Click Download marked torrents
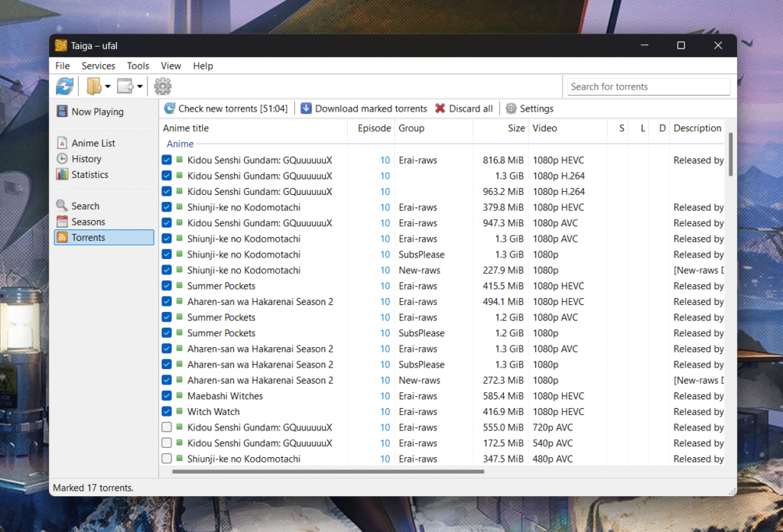This screenshot has width=783, height=532. 363,109
